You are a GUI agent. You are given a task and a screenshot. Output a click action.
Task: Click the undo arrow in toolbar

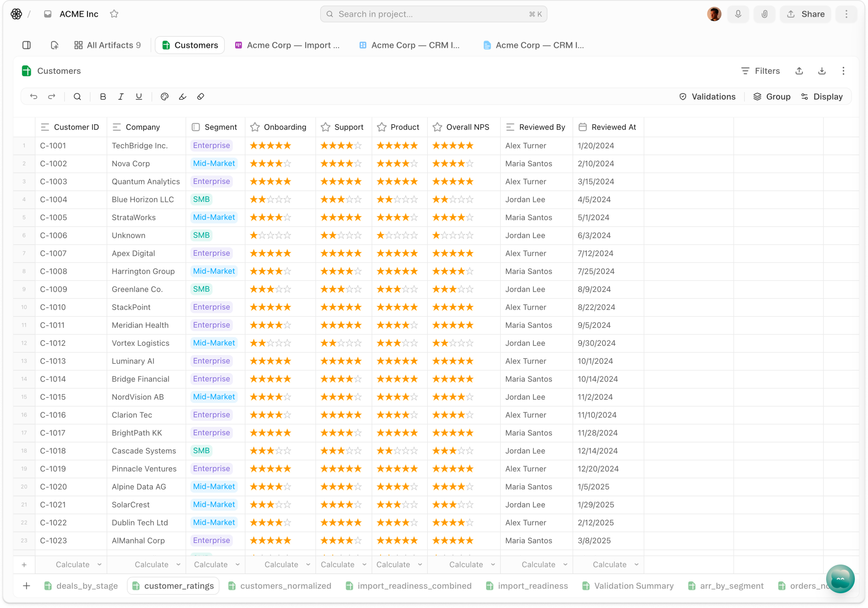point(34,97)
